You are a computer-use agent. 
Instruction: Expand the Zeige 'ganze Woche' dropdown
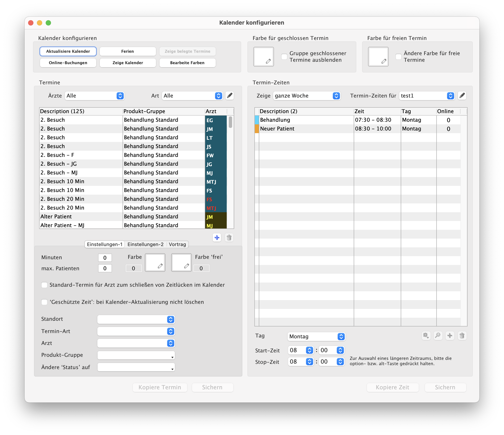click(306, 96)
